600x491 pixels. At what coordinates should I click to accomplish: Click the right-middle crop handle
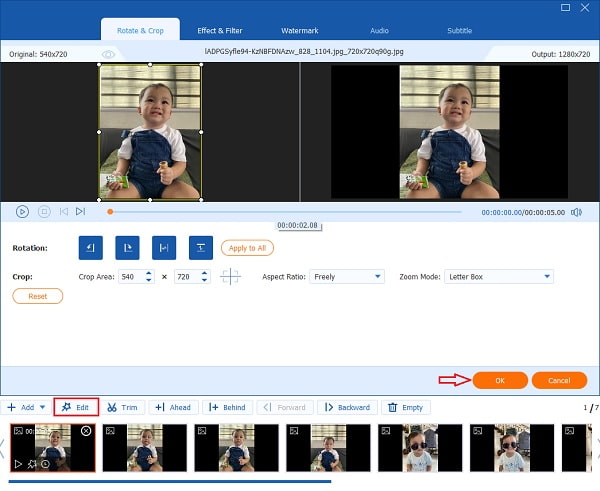pyautogui.click(x=201, y=132)
